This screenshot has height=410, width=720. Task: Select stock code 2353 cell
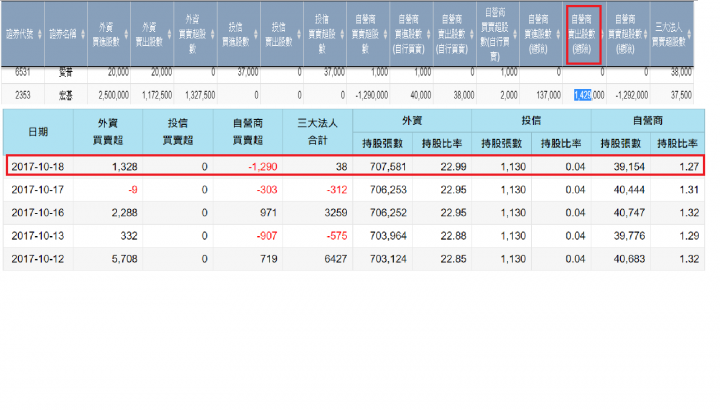[x=22, y=95]
